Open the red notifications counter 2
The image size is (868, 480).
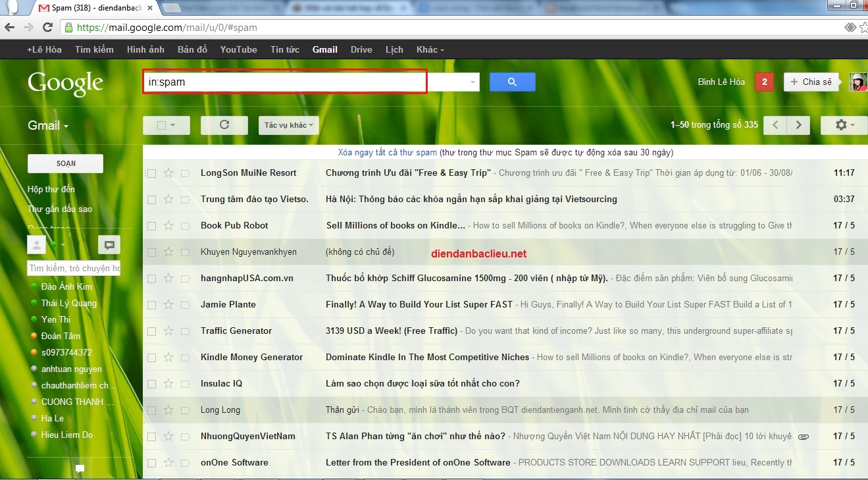[x=764, y=82]
